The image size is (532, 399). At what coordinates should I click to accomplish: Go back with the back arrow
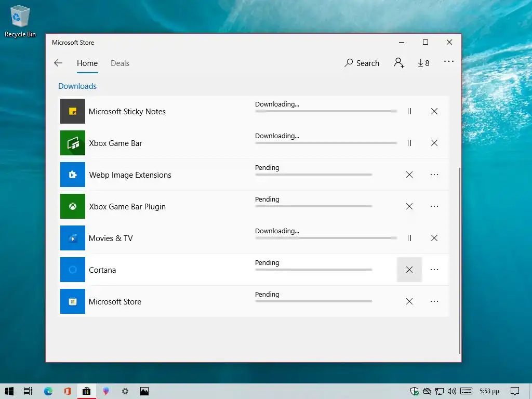[x=58, y=63]
